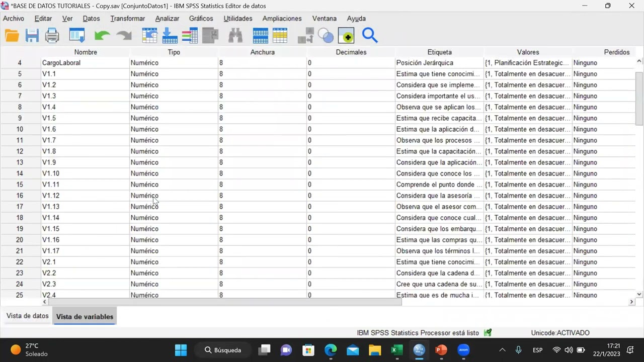Open the Transformar menu
The image size is (644, 362).
(x=128, y=19)
